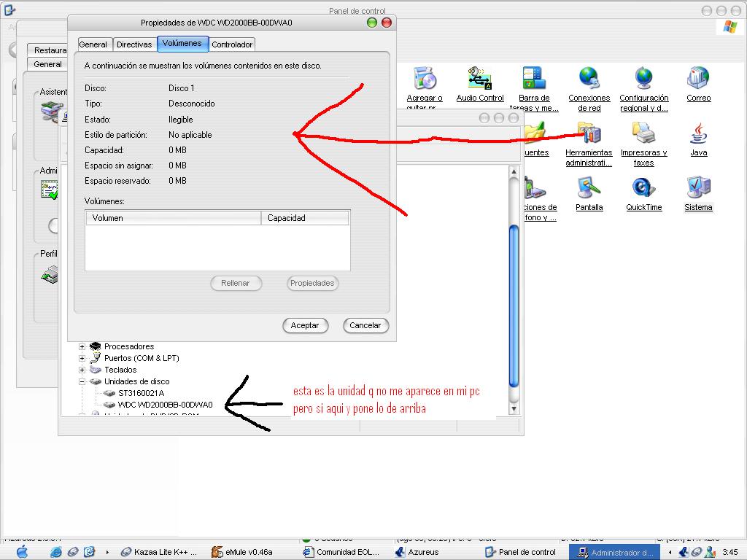Click the taskbar clock showing 3:45
This screenshot has height=560, width=747.
[x=729, y=552]
